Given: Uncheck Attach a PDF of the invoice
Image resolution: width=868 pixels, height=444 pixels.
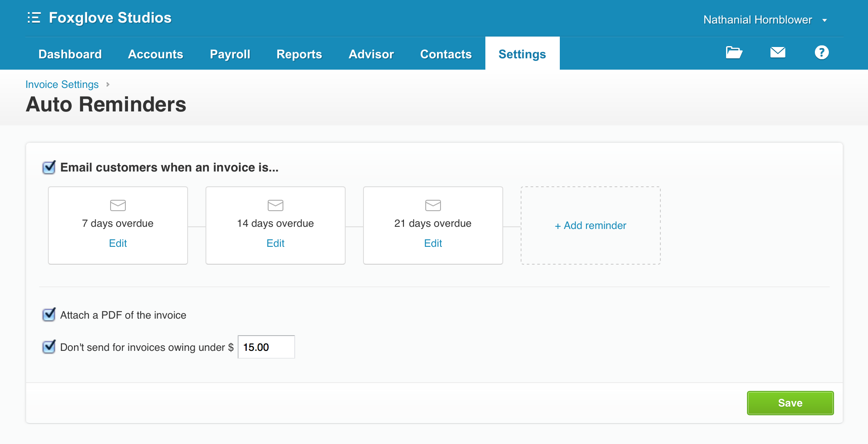Looking at the screenshot, I should pos(49,315).
